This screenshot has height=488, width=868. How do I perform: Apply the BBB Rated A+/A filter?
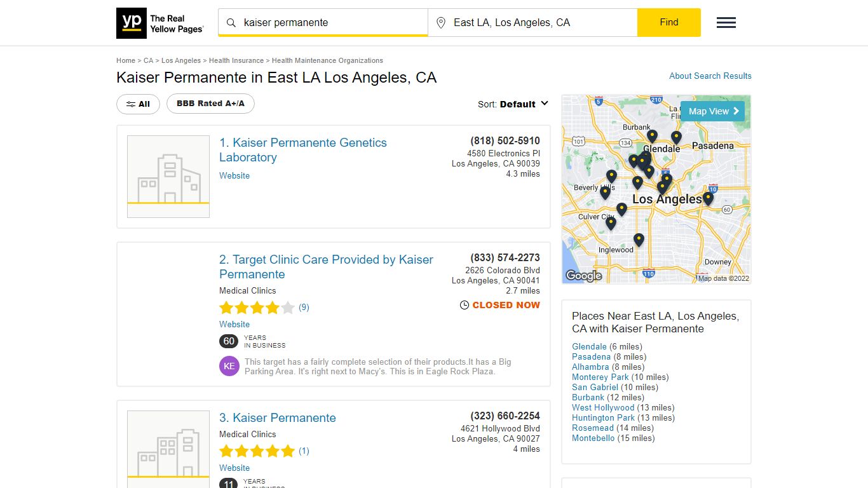tap(210, 104)
